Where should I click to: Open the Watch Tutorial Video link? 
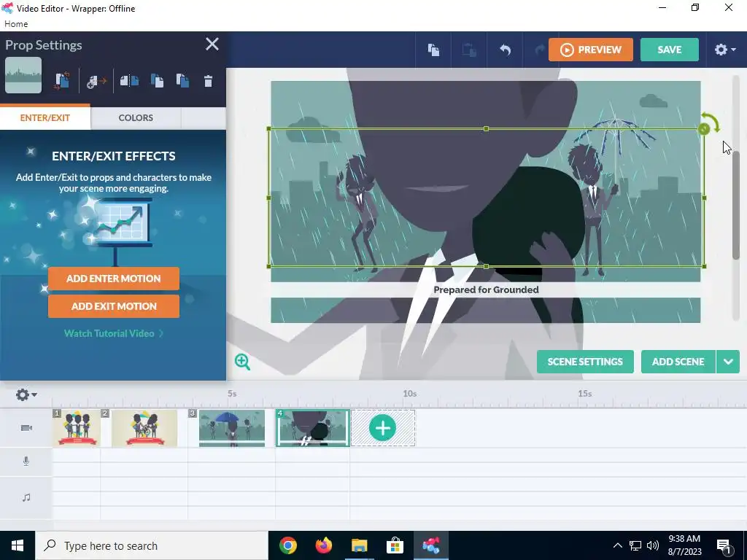tap(113, 333)
